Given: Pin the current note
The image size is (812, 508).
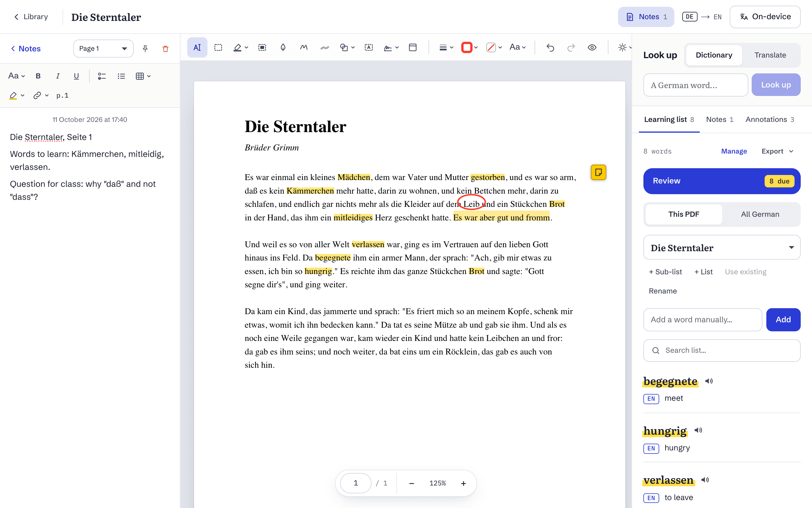Looking at the screenshot, I should click(x=145, y=49).
